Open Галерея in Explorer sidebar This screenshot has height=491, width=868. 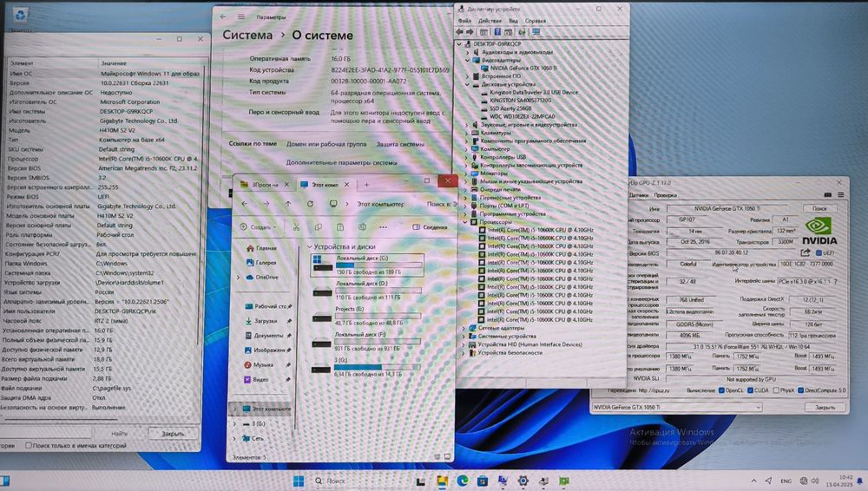coord(261,262)
